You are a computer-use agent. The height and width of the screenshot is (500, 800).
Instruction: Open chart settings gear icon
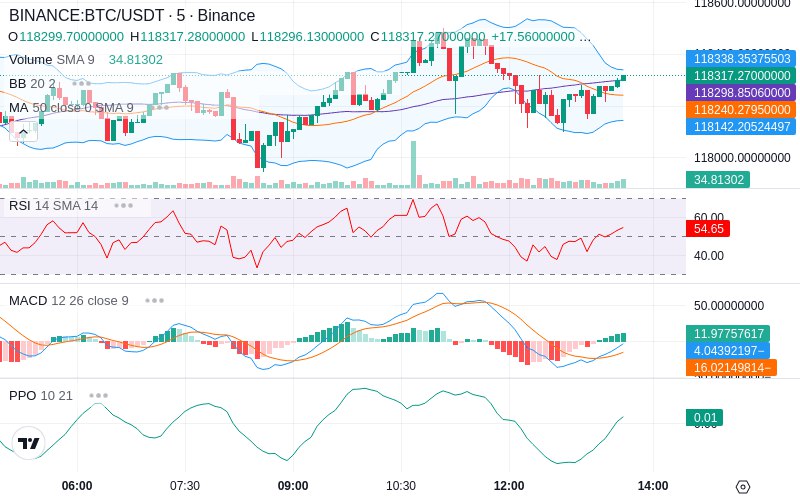[743, 487]
